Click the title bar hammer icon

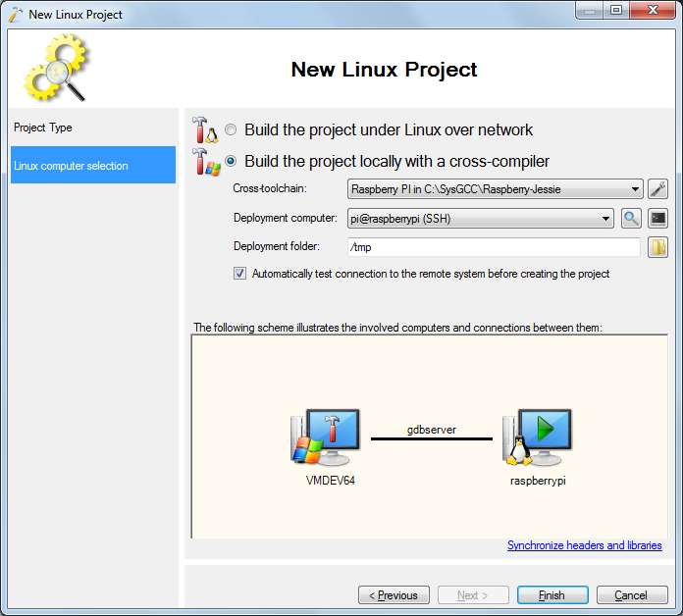pos(16,15)
